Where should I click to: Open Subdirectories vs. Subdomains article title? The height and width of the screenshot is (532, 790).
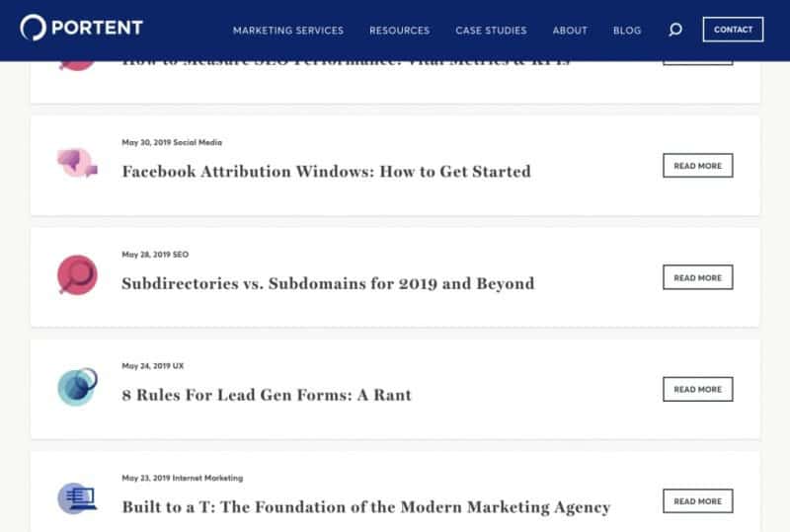[x=328, y=283]
